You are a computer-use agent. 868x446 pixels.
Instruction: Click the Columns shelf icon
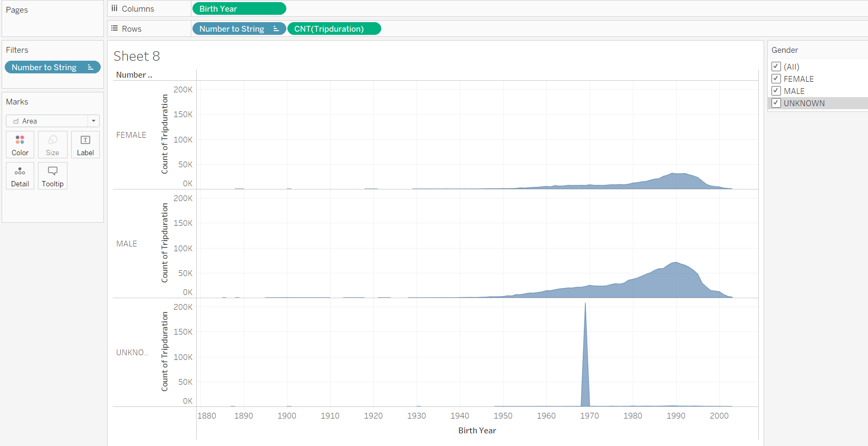point(114,8)
